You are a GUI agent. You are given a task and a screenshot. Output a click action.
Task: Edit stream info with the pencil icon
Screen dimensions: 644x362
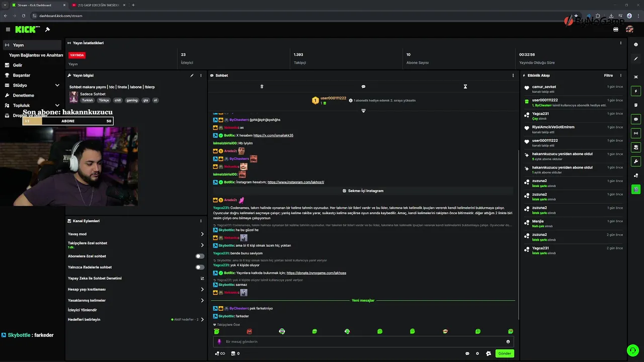(x=192, y=75)
